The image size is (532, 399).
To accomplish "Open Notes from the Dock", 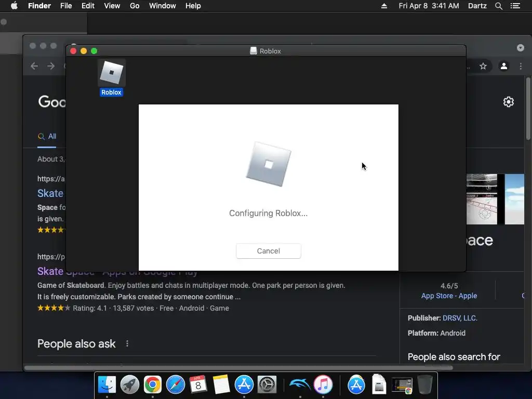I will (x=221, y=385).
